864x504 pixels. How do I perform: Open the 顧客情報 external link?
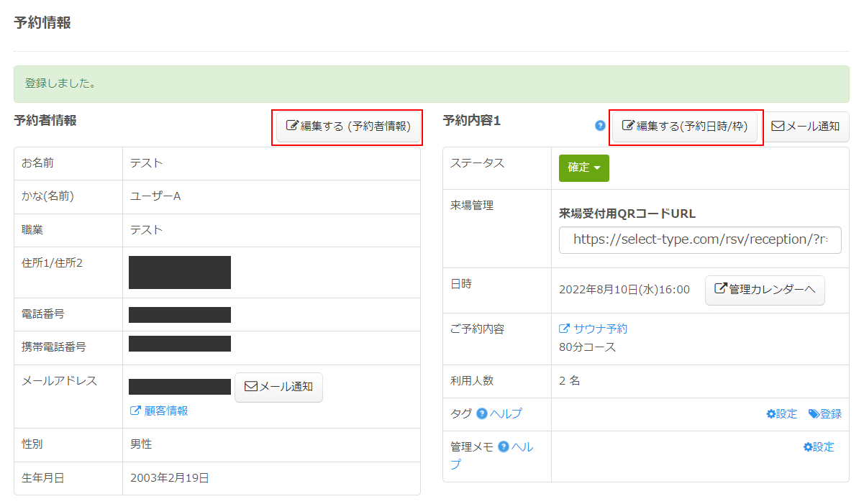coord(159,411)
